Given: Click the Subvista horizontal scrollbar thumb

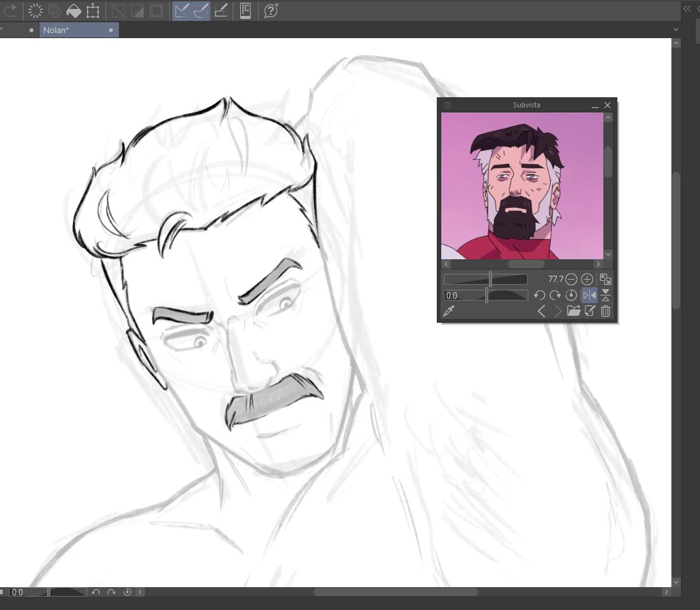Looking at the screenshot, I should coord(526,264).
